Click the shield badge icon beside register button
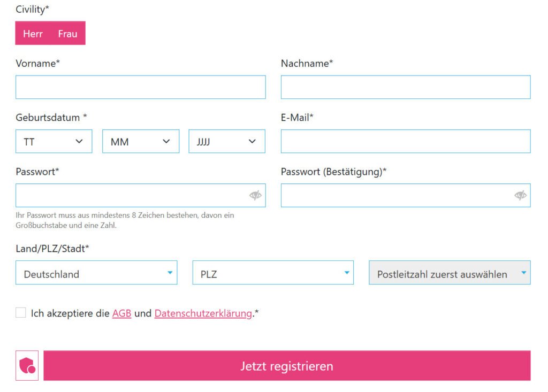 (x=27, y=366)
